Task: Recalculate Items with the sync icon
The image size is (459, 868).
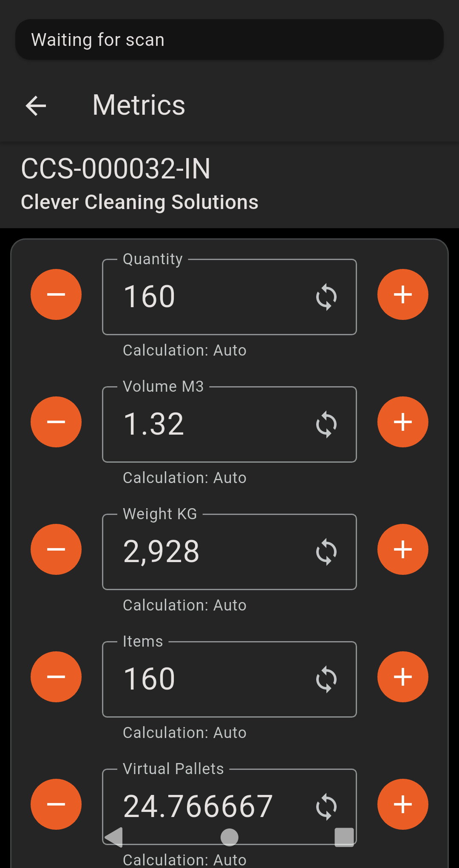Action: pos(326,679)
